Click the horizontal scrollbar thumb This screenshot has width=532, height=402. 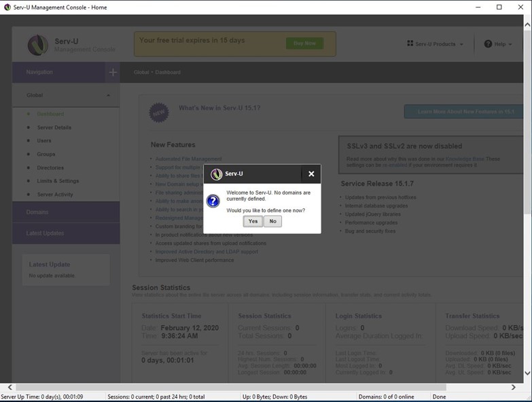(231, 387)
